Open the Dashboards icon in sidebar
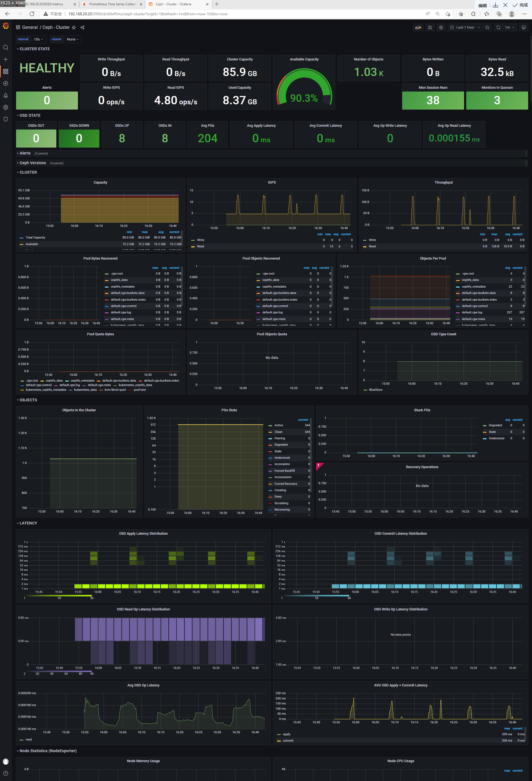Screen dimensions: 532x781 tap(6, 71)
